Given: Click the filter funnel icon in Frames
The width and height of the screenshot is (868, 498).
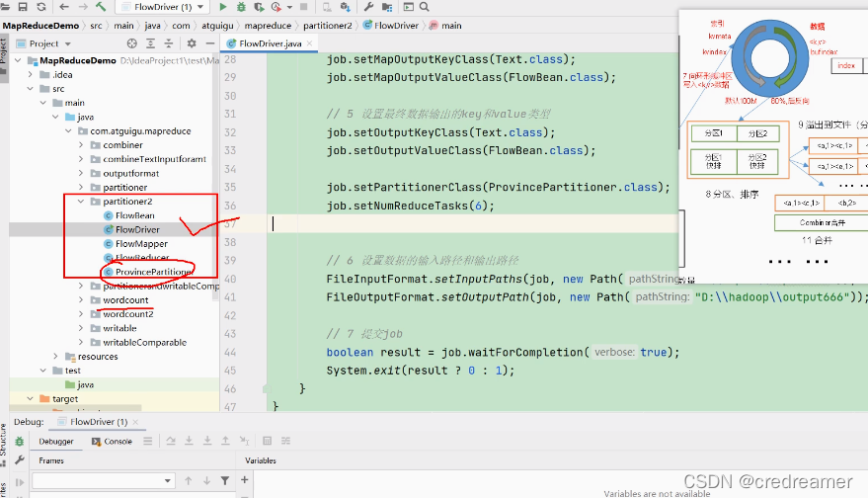Looking at the screenshot, I should [x=225, y=480].
